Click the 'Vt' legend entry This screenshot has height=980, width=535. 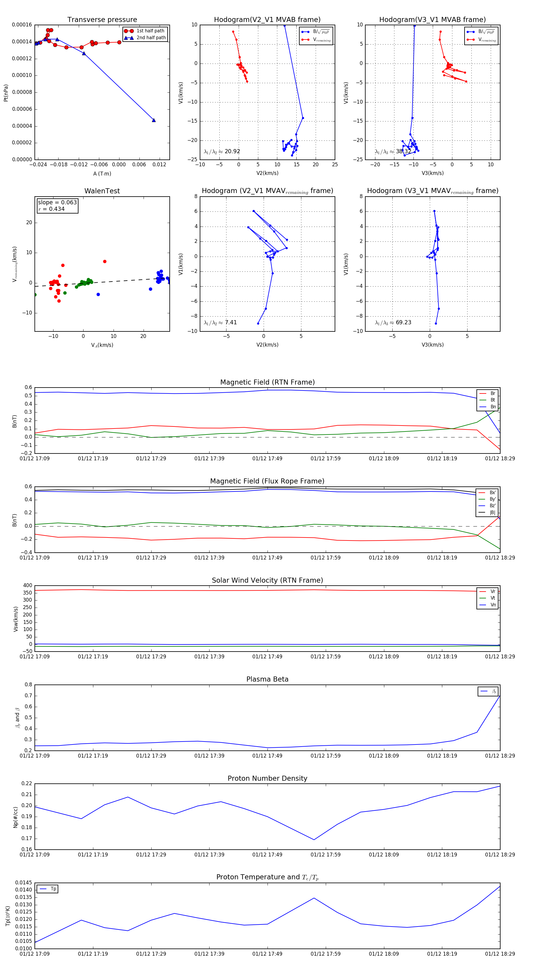(x=487, y=598)
